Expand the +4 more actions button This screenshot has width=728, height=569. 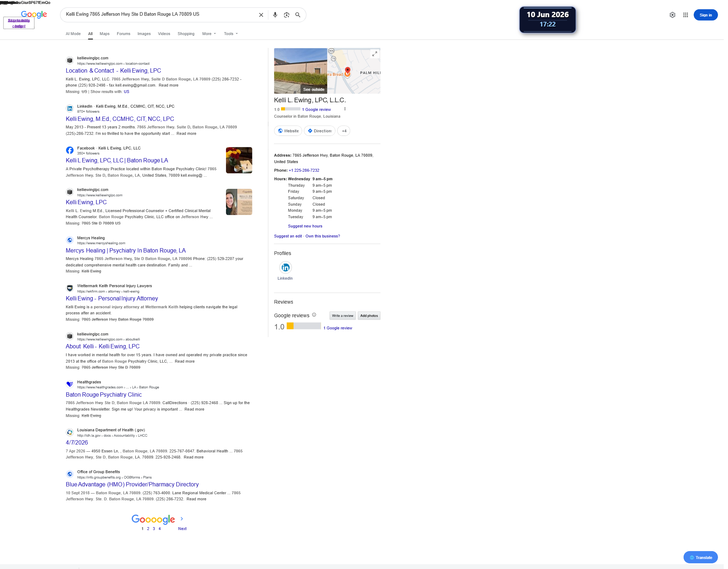click(x=344, y=131)
